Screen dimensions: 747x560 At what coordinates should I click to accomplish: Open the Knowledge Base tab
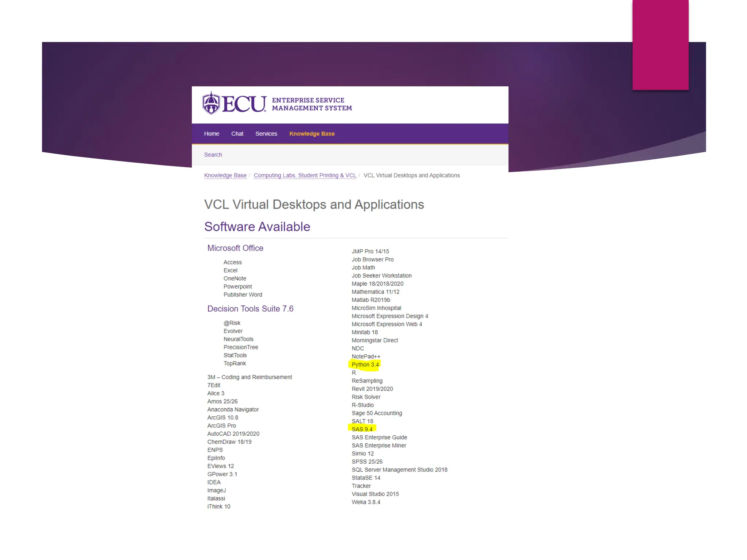coord(312,134)
